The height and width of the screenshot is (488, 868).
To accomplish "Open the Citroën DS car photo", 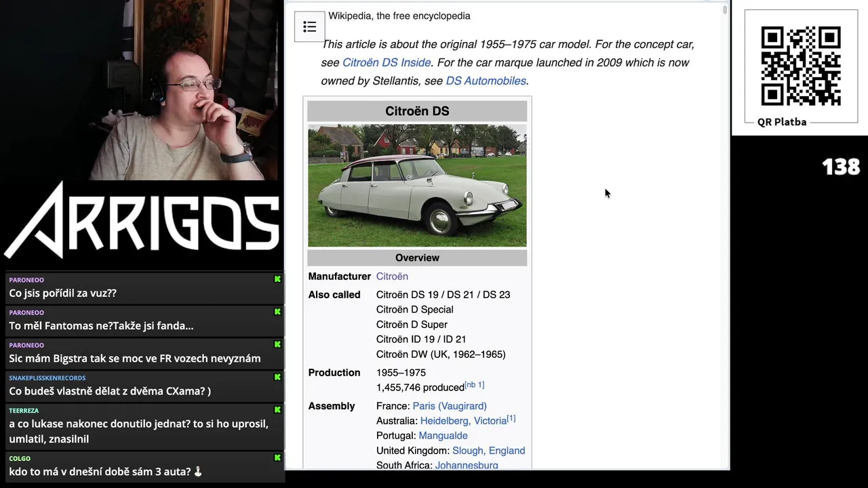I will [x=417, y=185].
